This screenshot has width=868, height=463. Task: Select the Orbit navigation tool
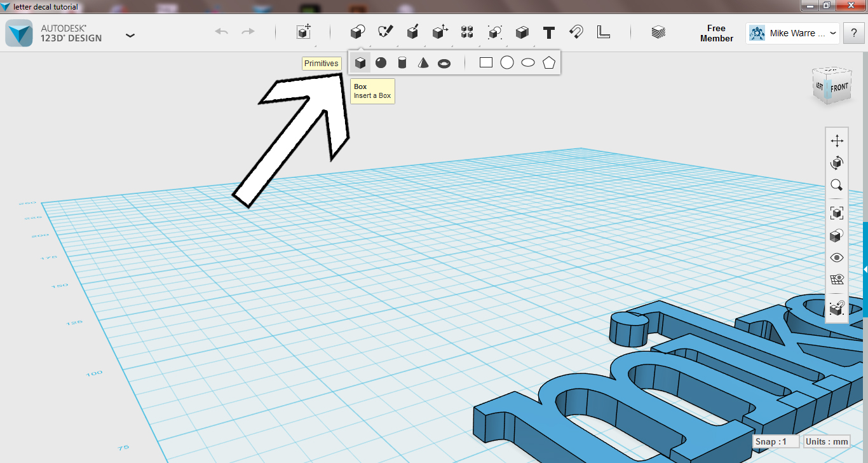tap(837, 163)
